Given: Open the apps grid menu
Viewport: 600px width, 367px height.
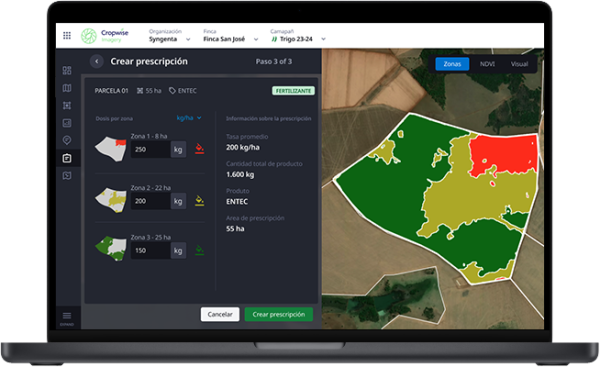Looking at the screenshot, I should coord(67,36).
